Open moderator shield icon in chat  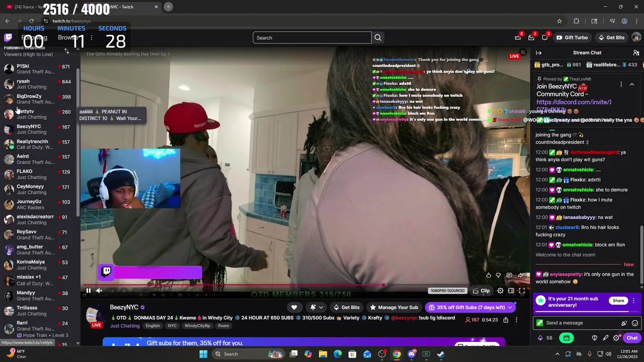tap(594, 338)
